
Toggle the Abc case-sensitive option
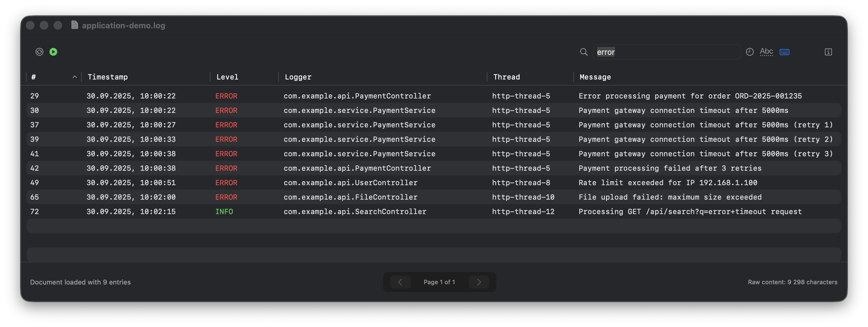click(766, 52)
